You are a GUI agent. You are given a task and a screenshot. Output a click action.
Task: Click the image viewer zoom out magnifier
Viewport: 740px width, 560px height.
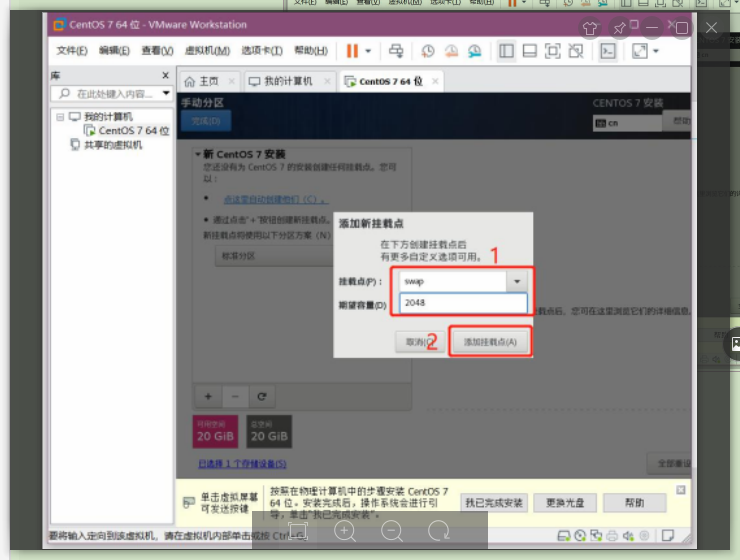tap(392, 531)
